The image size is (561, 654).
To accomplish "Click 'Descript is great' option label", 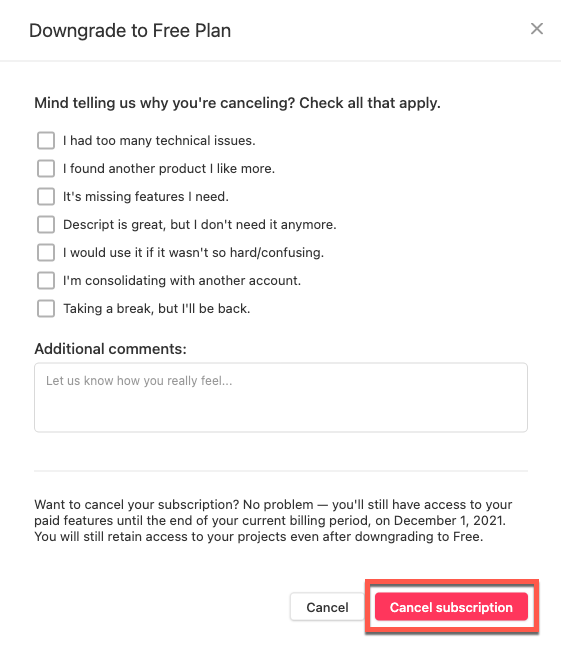I will [x=199, y=224].
